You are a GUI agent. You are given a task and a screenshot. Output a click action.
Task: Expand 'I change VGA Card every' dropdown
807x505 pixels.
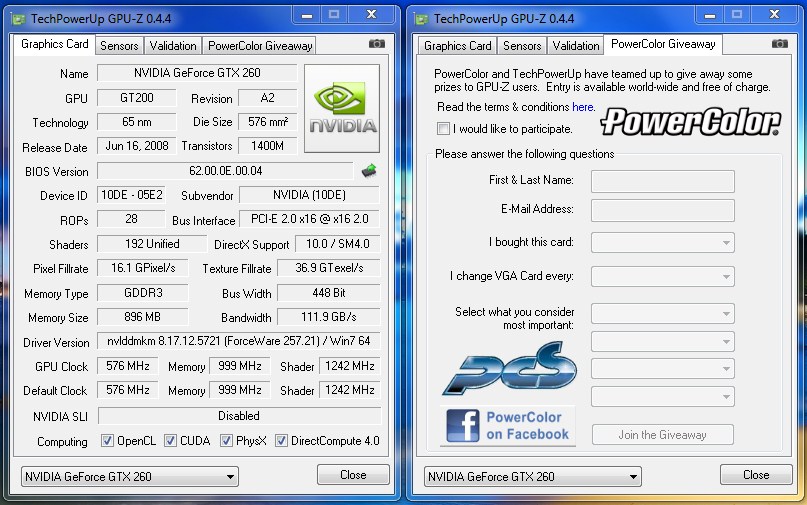click(662, 276)
